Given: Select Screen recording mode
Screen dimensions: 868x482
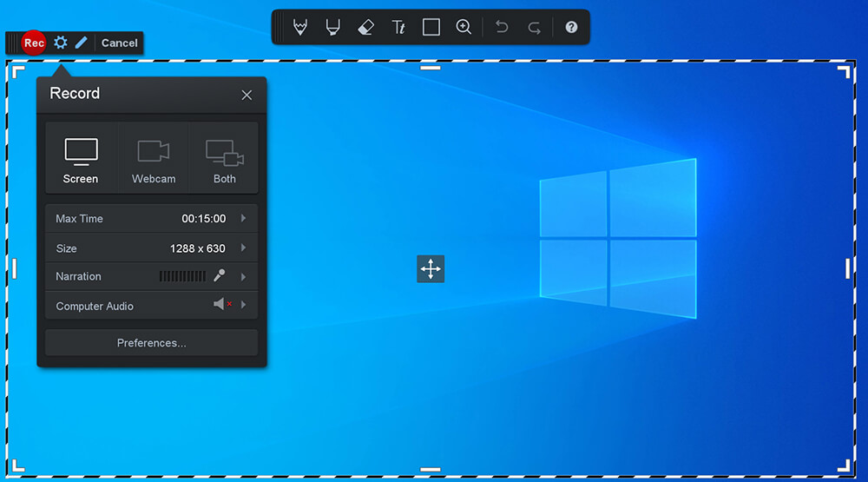Looking at the screenshot, I should pos(81,161).
